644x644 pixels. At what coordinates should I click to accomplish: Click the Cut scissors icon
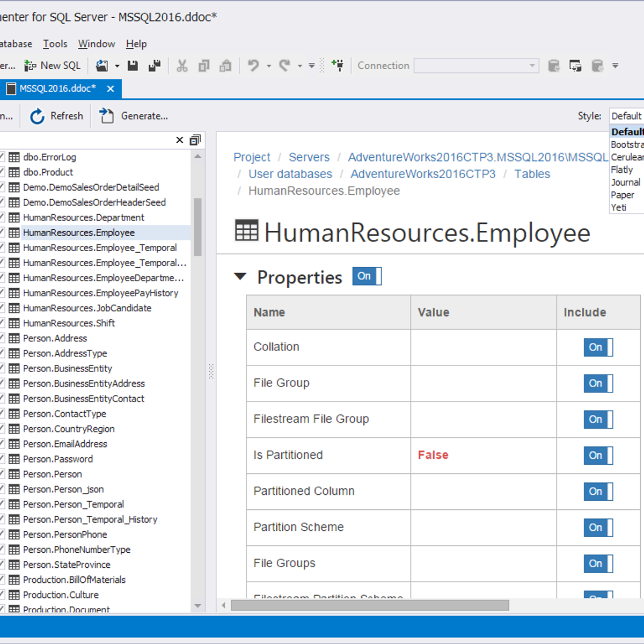pyautogui.click(x=182, y=65)
